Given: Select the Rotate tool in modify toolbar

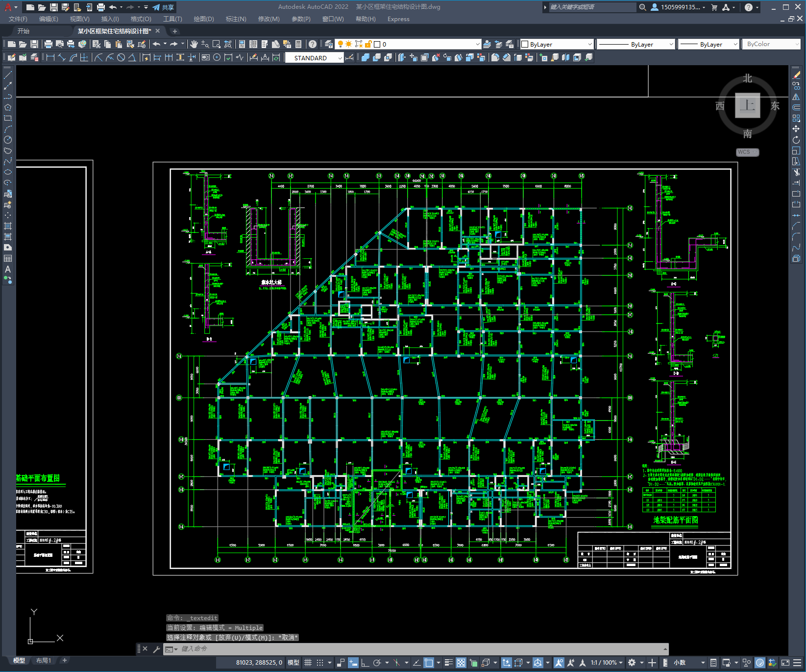Looking at the screenshot, I should click(x=796, y=140).
